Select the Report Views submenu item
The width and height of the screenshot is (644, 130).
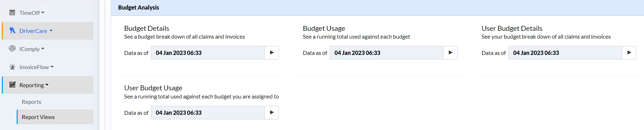(x=38, y=117)
